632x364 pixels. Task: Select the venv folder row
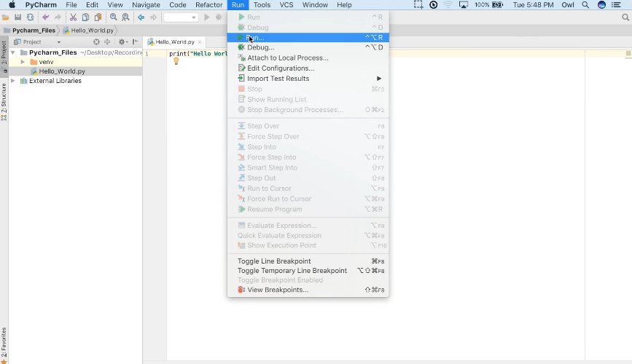(x=75, y=62)
